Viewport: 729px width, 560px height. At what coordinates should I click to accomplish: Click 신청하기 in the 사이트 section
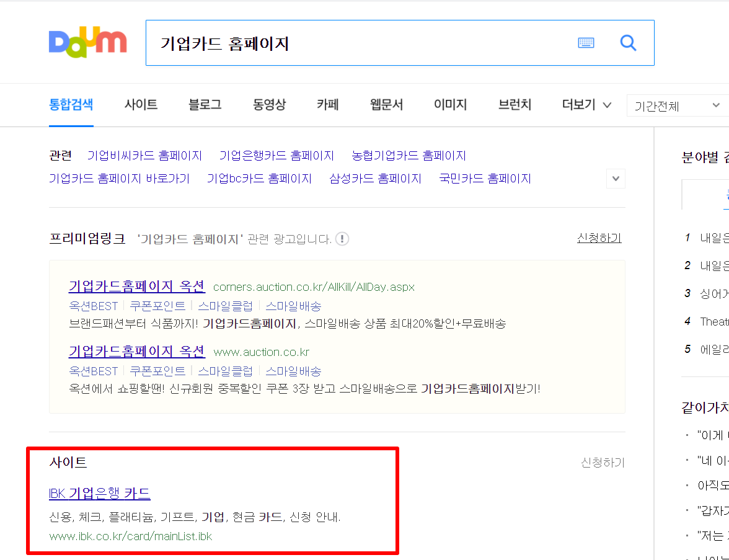(x=603, y=463)
